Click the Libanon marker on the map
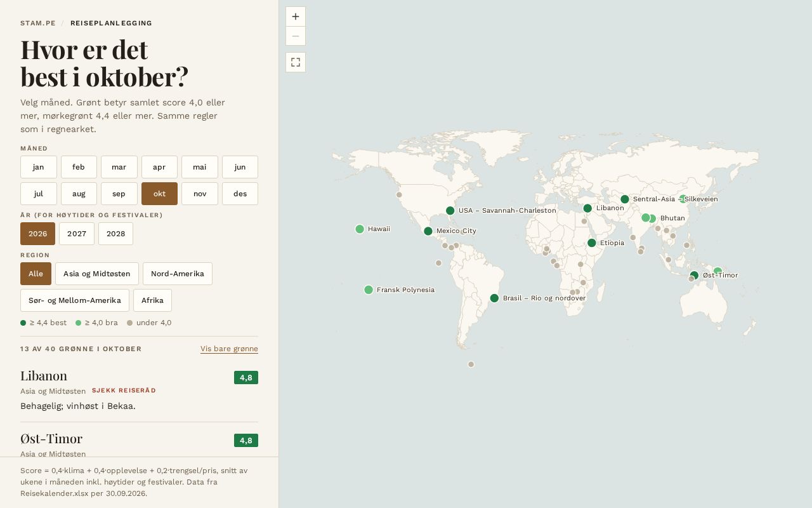The image size is (812, 508). pyautogui.click(x=587, y=208)
